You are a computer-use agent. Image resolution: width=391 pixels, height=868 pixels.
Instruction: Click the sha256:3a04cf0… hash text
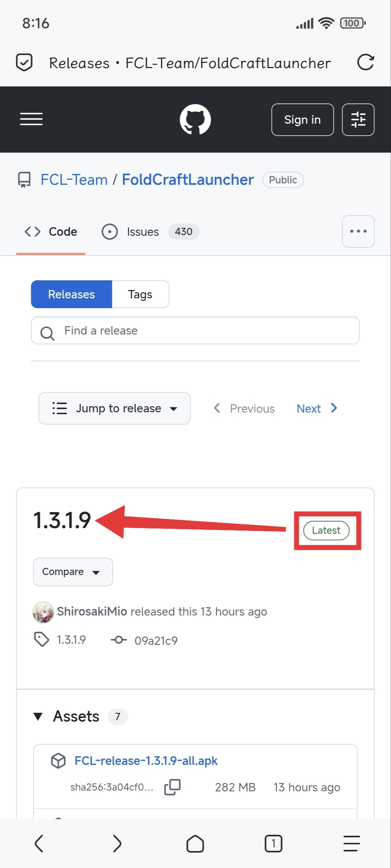(x=112, y=787)
